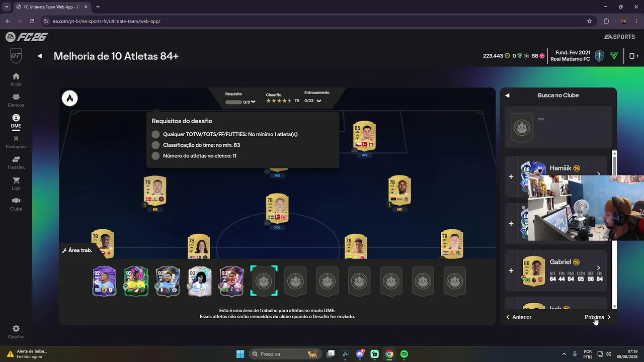The height and width of the screenshot is (362, 644).
Task: Open the Real Matismo FC club badge
Action: click(599, 56)
